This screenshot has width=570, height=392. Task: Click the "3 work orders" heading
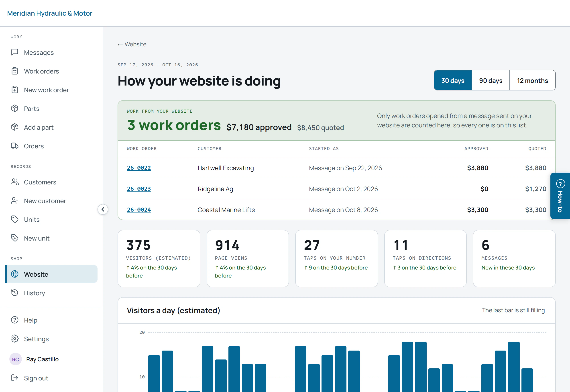pos(174,125)
